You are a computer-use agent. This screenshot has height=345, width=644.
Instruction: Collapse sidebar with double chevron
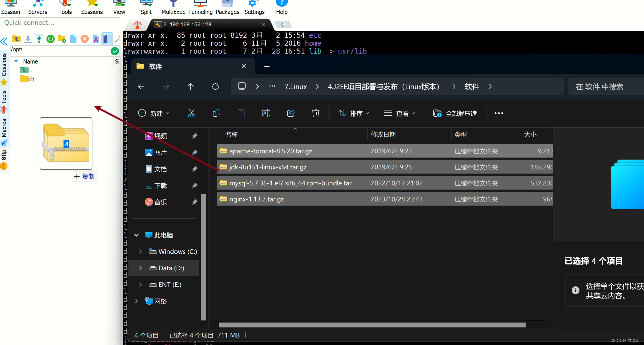(4, 41)
